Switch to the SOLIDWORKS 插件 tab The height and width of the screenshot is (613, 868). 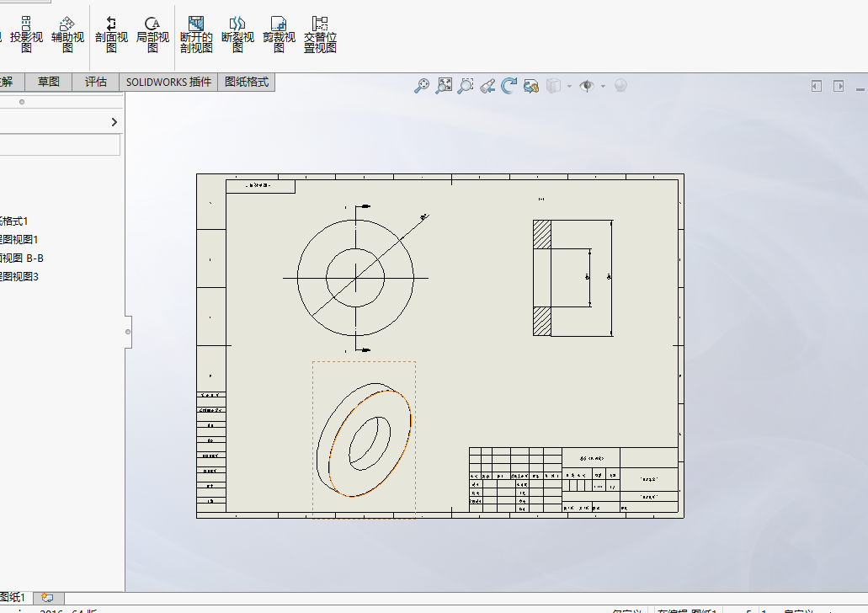click(x=168, y=82)
